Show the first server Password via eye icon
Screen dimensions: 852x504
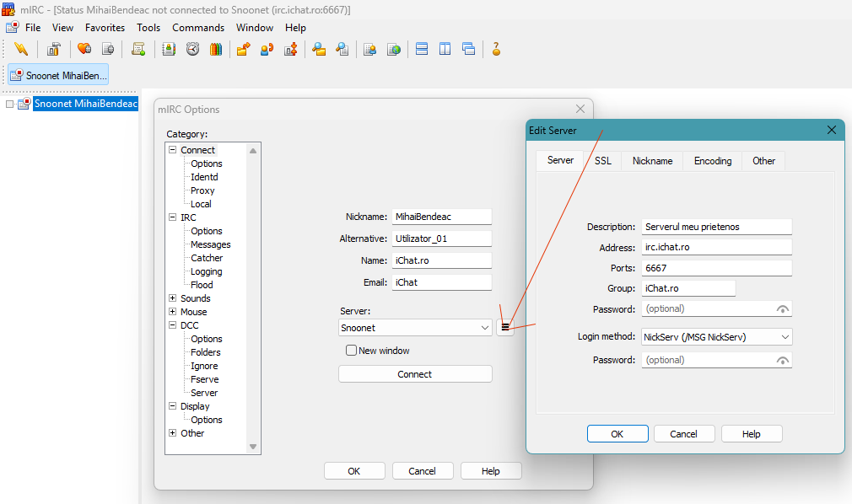[783, 309]
